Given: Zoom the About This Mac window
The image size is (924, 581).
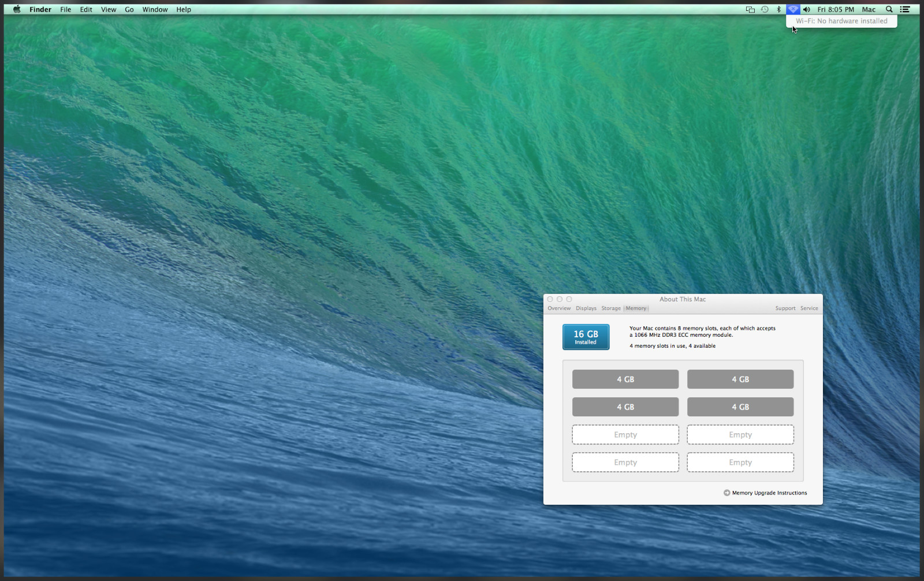Looking at the screenshot, I should pyautogui.click(x=569, y=299).
